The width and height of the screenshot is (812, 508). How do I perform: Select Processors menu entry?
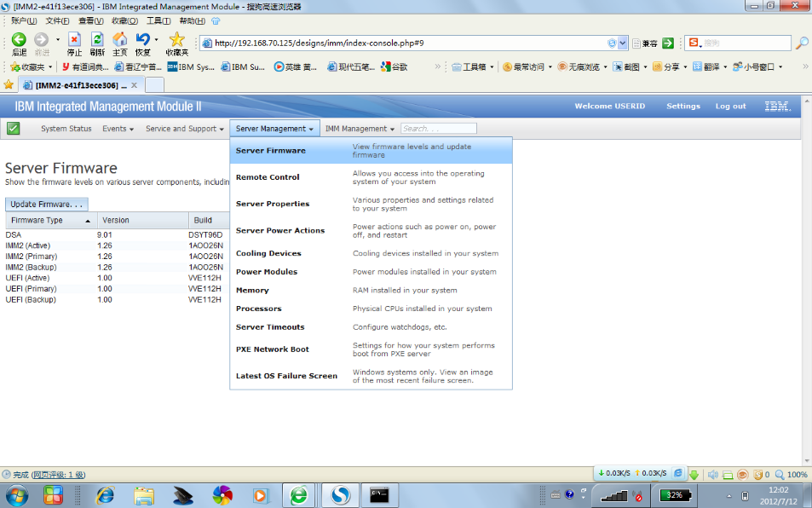(371, 309)
